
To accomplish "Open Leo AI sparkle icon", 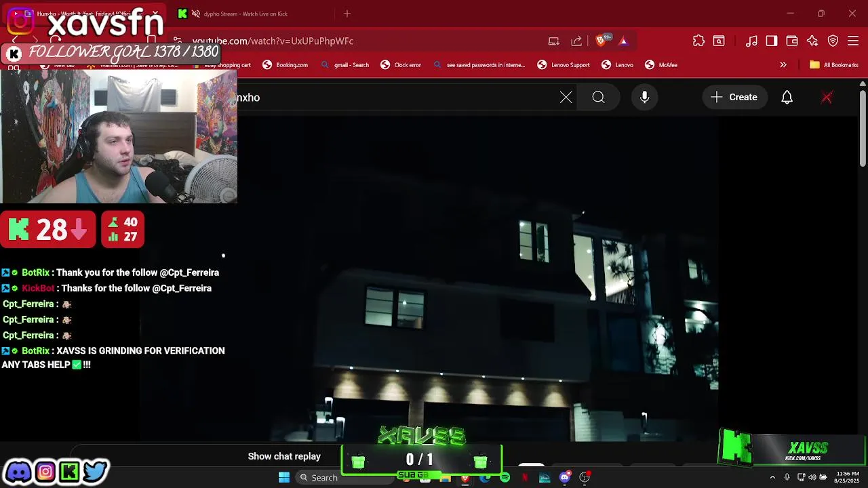I will [x=812, y=41].
